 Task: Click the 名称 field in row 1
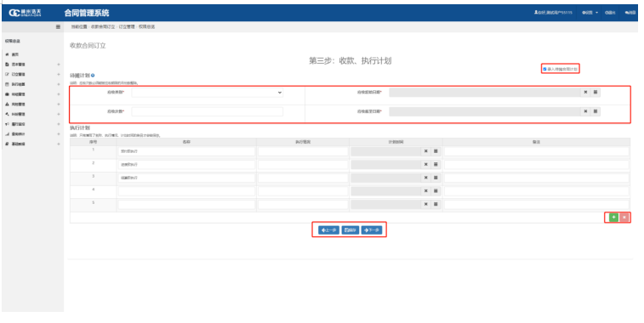tap(186, 151)
